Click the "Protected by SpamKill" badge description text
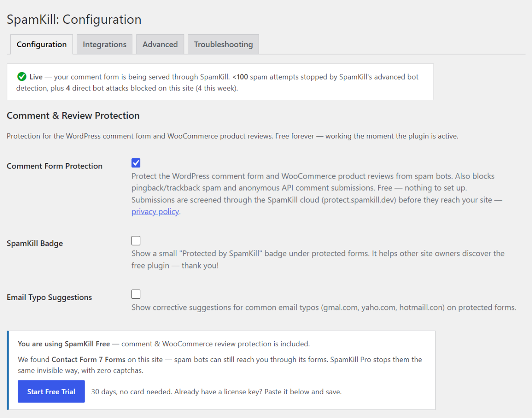 (318, 259)
